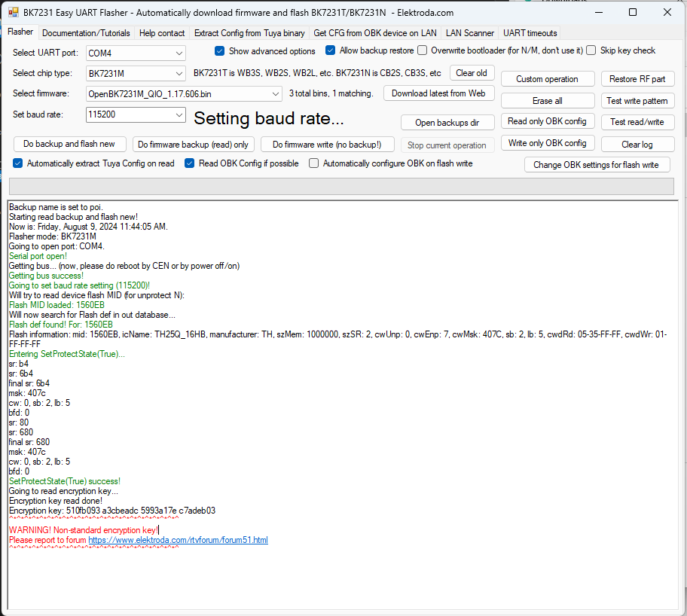Click the Clear old button

coord(472,73)
